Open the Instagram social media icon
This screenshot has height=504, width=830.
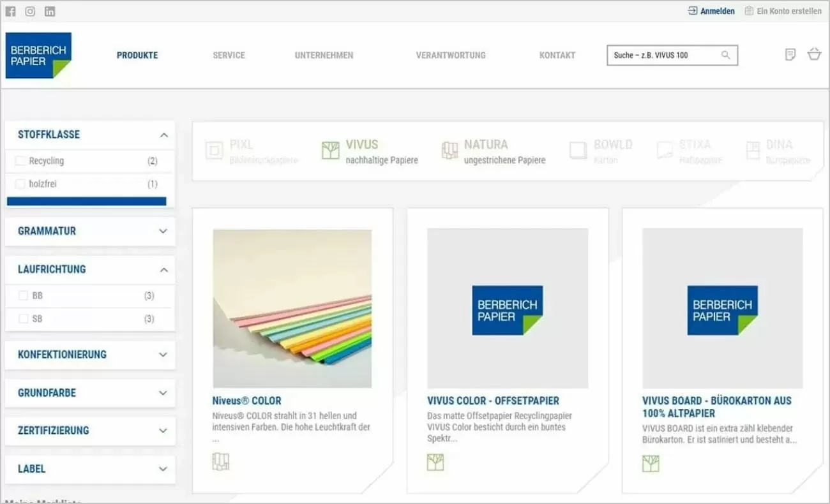(29, 10)
